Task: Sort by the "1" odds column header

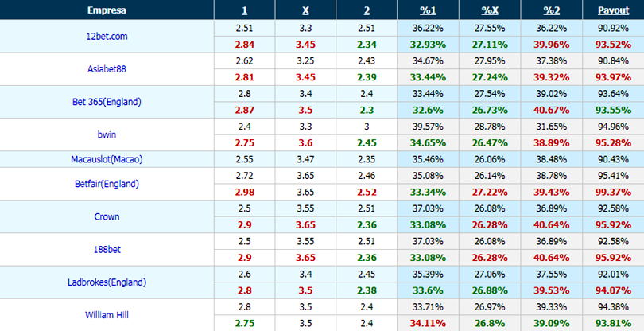Action: coord(245,10)
